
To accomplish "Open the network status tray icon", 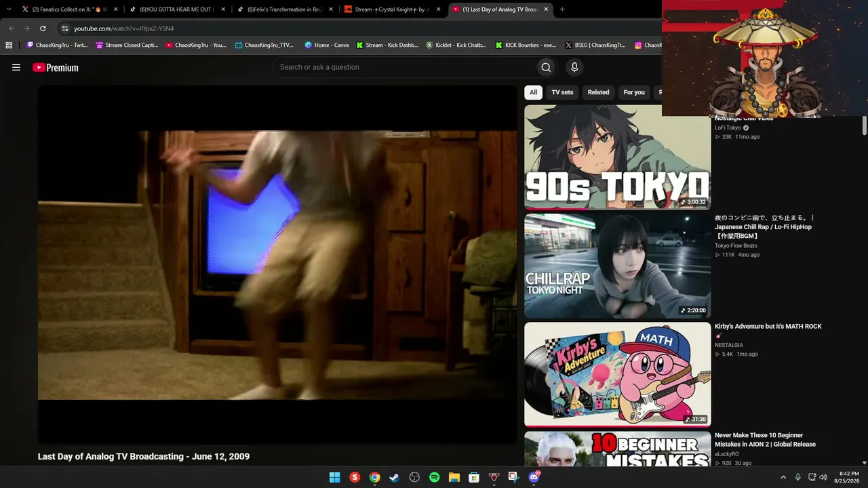I will pyautogui.click(x=812, y=477).
